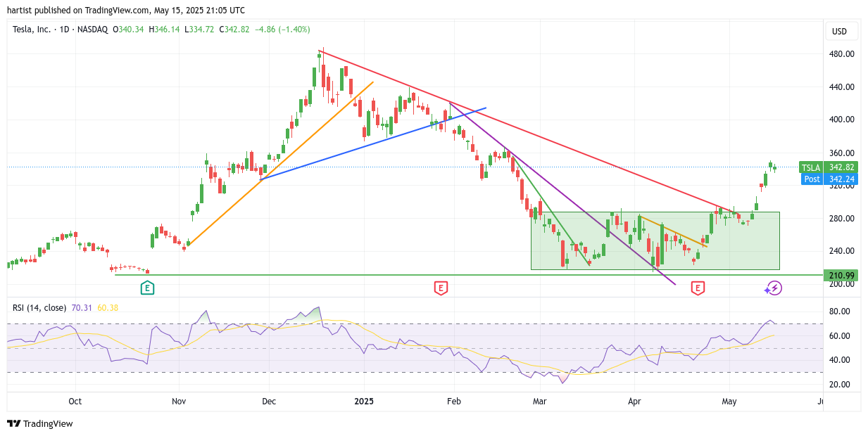The width and height of the screenshot is (868, 436).
Task: Click the Post 342.24 price label
Action: [830, 179]
